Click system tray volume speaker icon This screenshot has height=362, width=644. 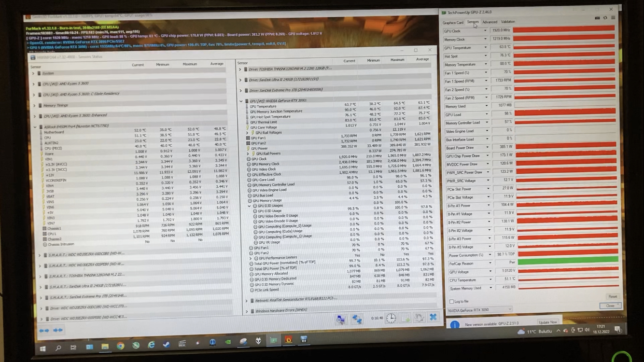[587, 330]
